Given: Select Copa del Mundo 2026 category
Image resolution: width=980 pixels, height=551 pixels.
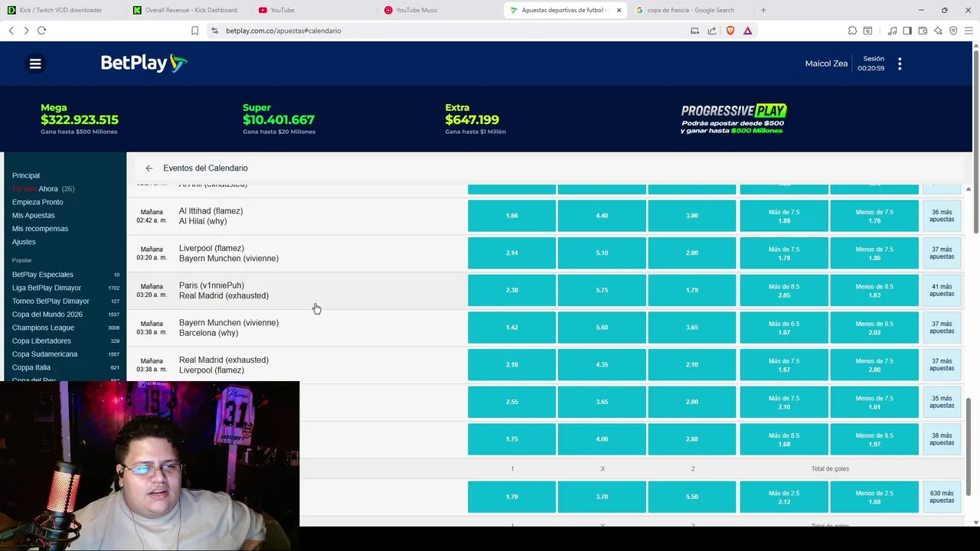Looking at the screenshot, I should click(x=65, y=315).
